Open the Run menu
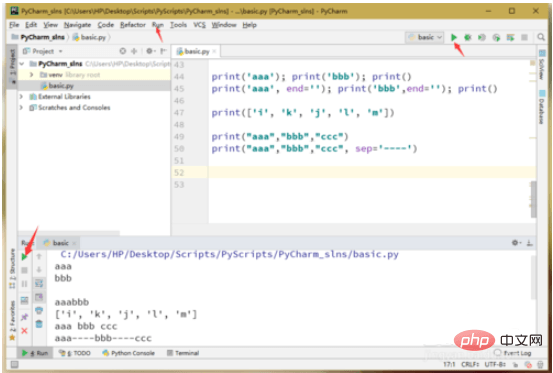 coord(158,25)
